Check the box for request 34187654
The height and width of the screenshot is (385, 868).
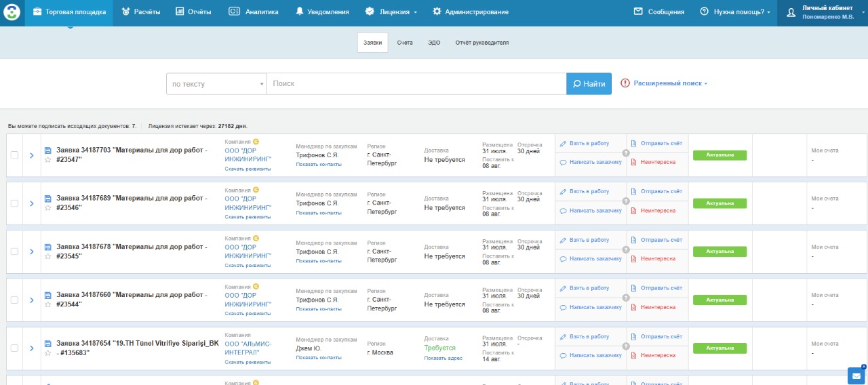(x=15, y=348)
